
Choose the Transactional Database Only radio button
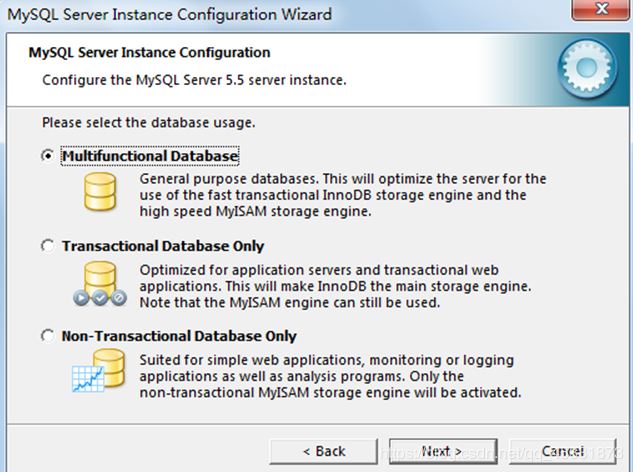point(47,246)
